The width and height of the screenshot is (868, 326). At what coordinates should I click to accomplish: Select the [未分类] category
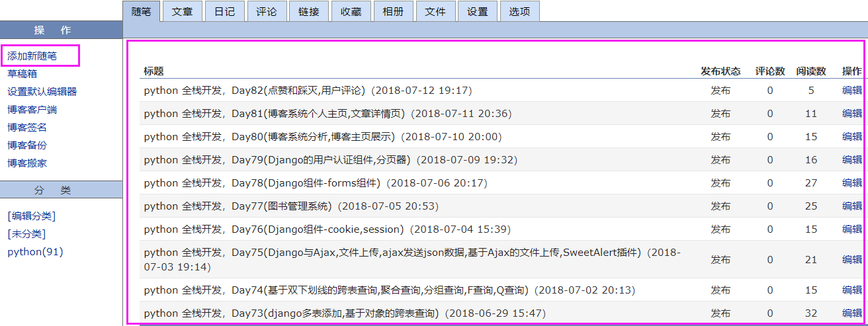tap(26, 234)
